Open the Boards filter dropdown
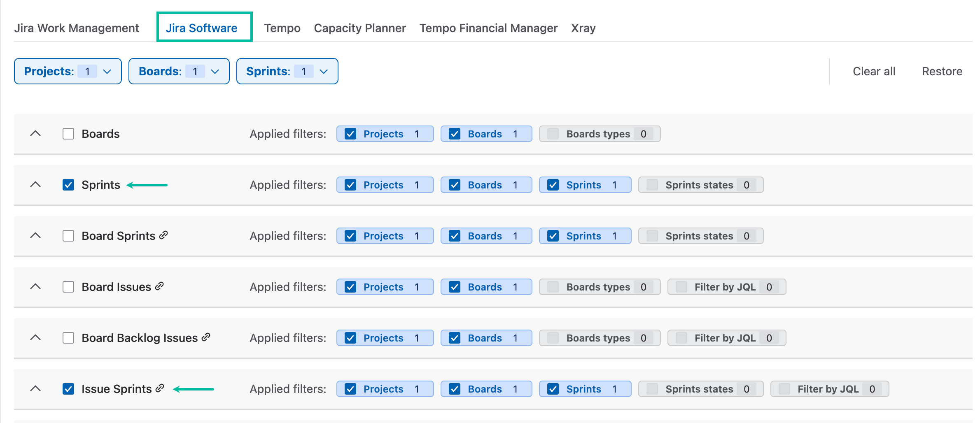Viewport: 980px width, 423px height. pyautogui.click(x=179, y=71)
